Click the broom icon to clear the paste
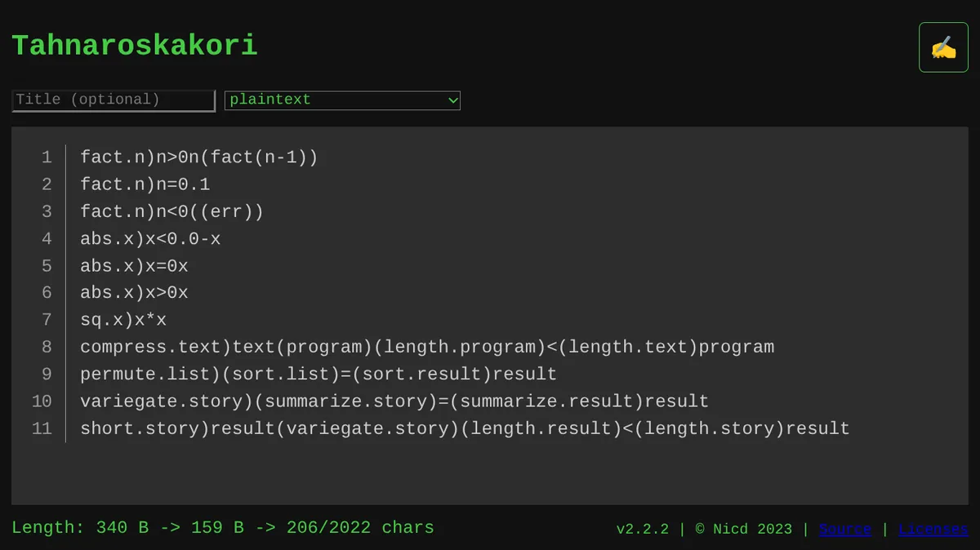The height and width of the screenshot is (550, 980). pyautogui.click(x=943, y=47)
